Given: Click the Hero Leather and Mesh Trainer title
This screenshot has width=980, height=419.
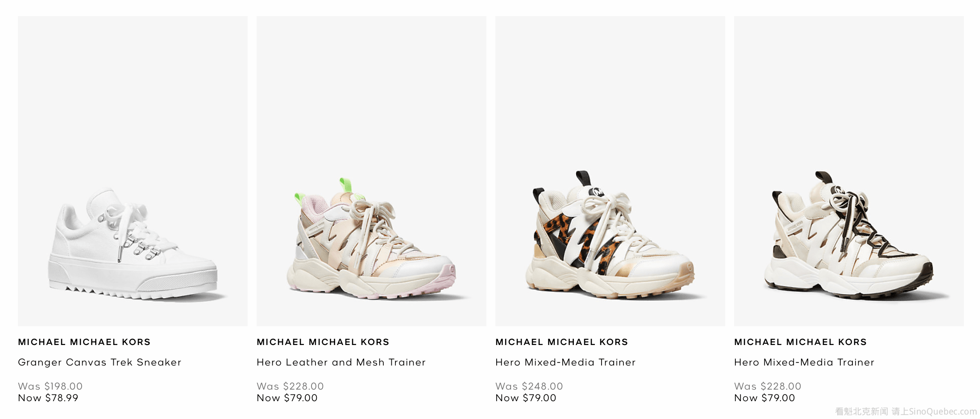Looking at the screenshot, I should click(x=341, y=362).
